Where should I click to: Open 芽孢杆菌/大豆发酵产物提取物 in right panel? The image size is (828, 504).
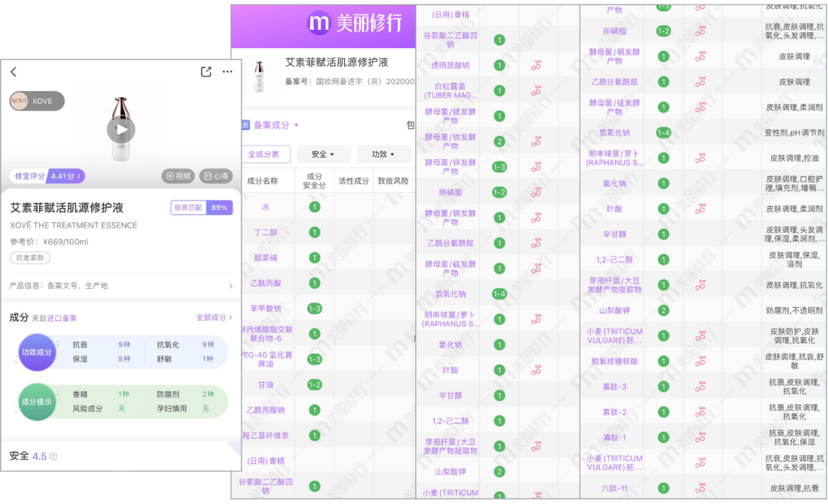click(x=615, y=285)
